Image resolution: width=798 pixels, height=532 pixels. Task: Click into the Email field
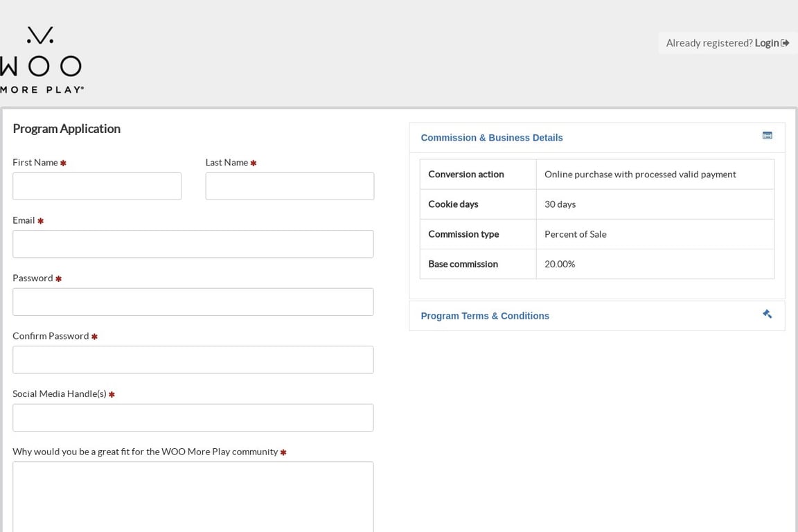pyautogui.click(x=193, y=245)
